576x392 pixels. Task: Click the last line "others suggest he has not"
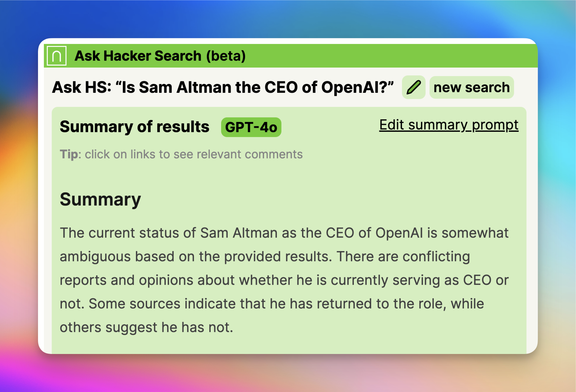pyautogui.click(x=146, y=327)
